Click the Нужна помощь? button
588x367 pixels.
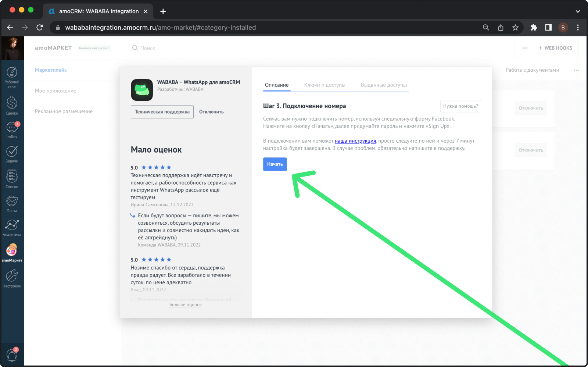460,106
